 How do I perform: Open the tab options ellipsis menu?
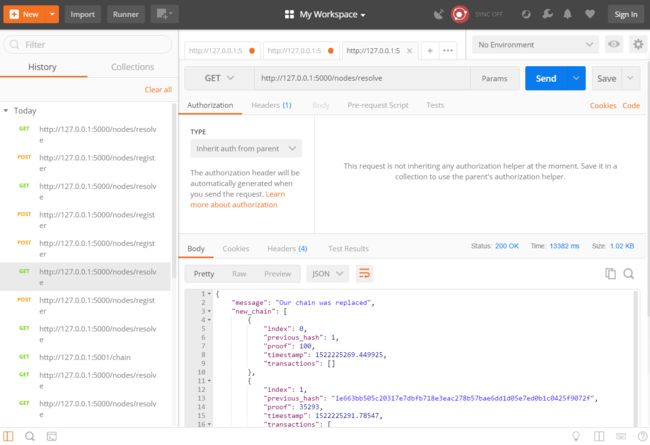(448, 51)
